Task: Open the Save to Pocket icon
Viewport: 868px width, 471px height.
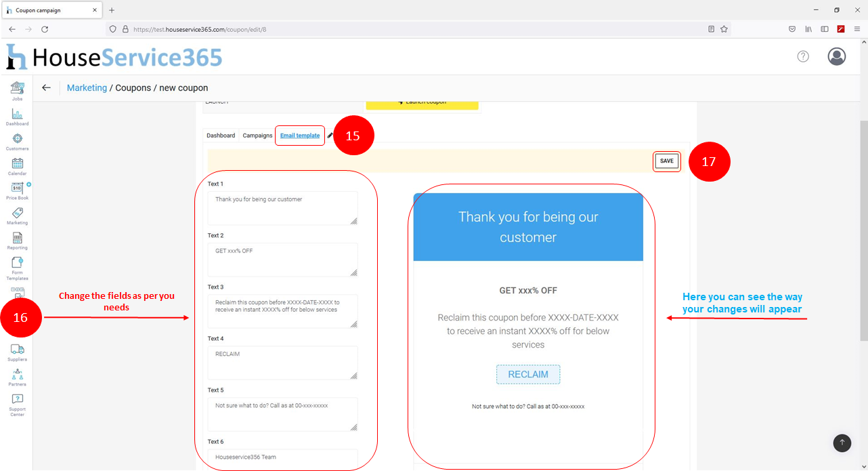Action: (792, 29)
